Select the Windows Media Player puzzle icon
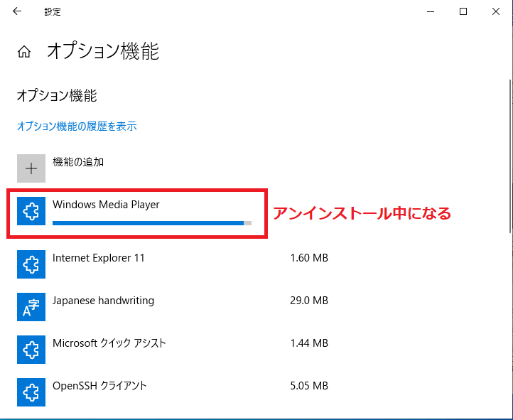The height and width of the screenshot is (420, 513). 31,211
